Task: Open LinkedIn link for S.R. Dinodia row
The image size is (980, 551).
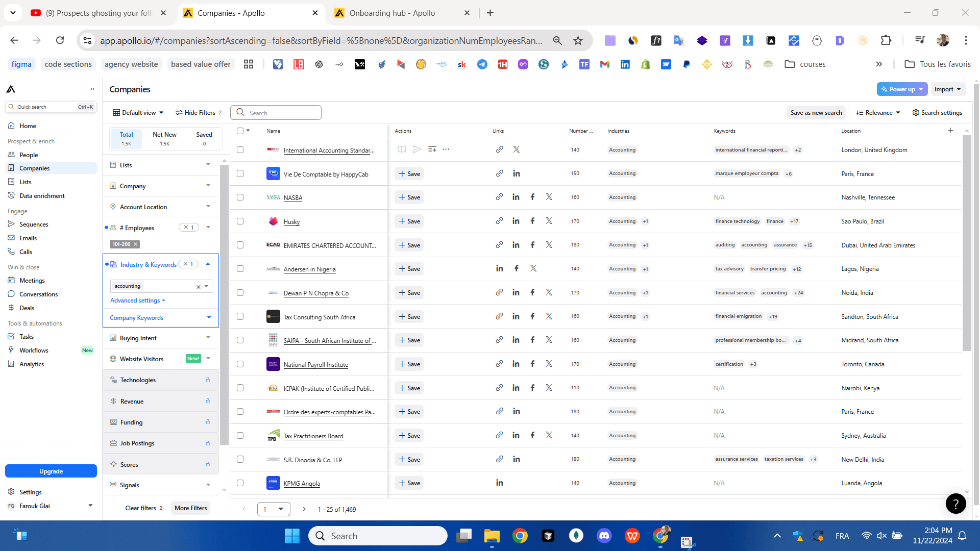Action: (516, 459)
